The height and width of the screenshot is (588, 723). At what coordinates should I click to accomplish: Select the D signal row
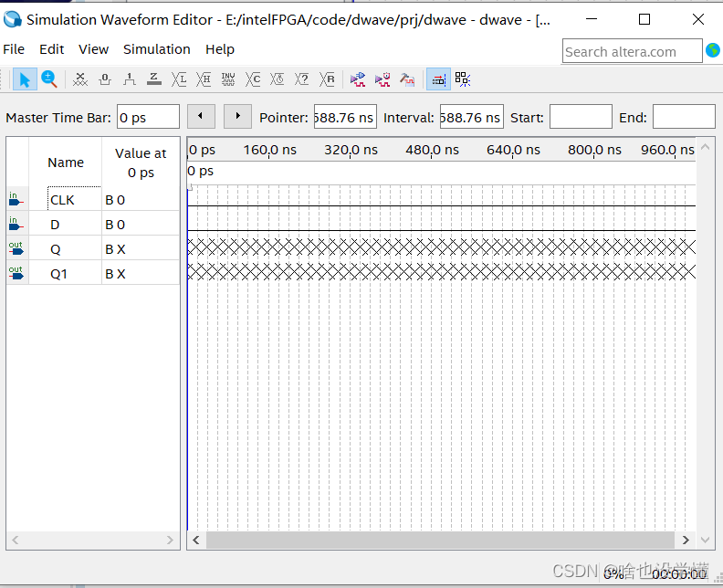[55, 225]
